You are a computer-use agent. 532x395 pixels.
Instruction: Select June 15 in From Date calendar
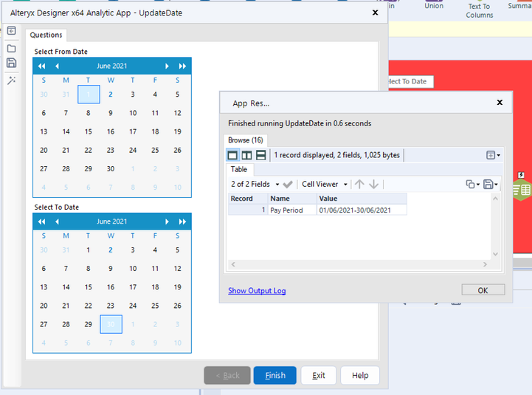(x=89, y=131)
